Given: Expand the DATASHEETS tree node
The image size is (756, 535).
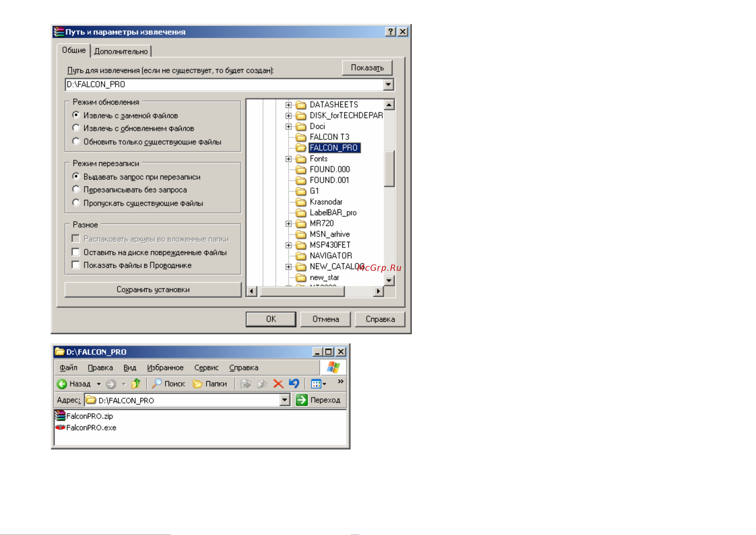Looking at the screenshot, I should [288, 105].
